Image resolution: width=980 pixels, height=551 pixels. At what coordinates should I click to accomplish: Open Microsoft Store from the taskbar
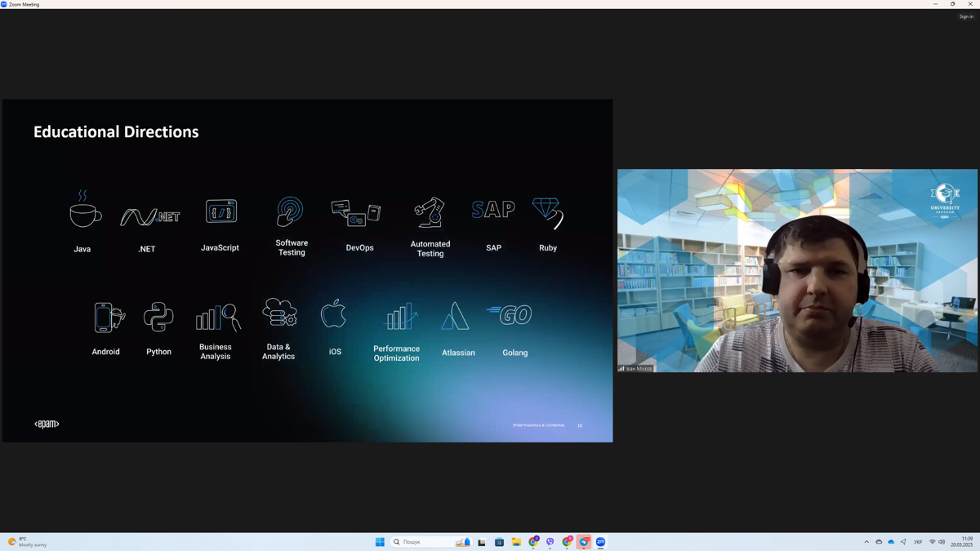pos(499,542)
